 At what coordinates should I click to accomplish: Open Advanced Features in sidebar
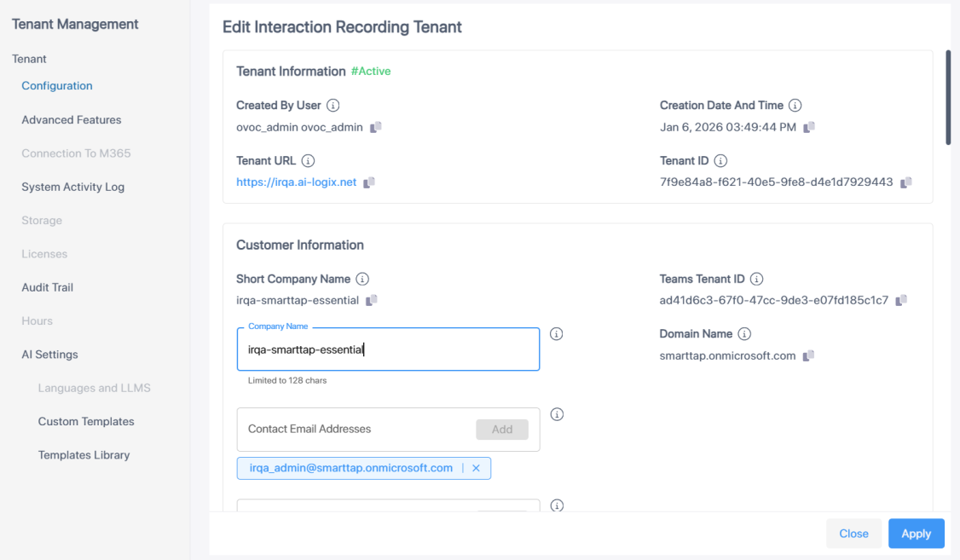[x=72, y=120]
